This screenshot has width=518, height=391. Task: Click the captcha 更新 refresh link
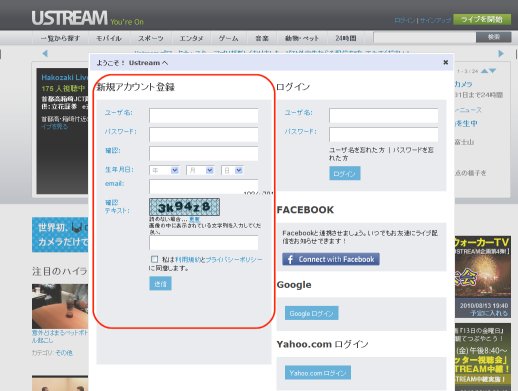coord(194,219)
